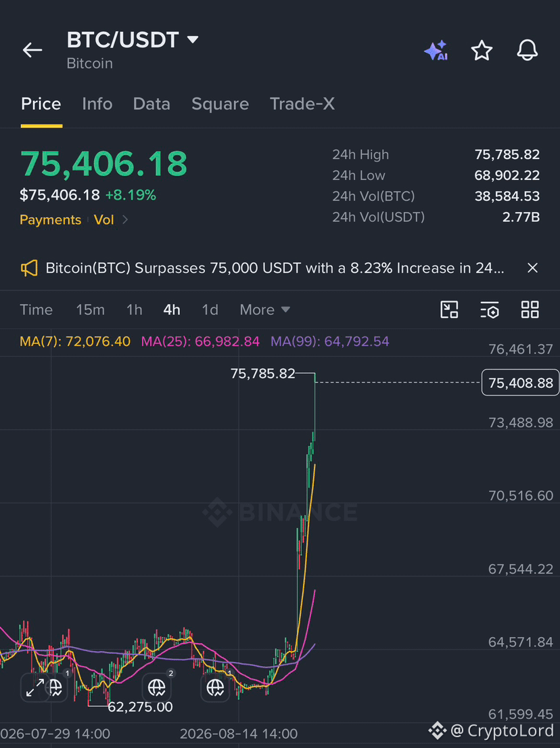Open the chart drawing tools icon

pyautogui.click(x=449, y=309)
